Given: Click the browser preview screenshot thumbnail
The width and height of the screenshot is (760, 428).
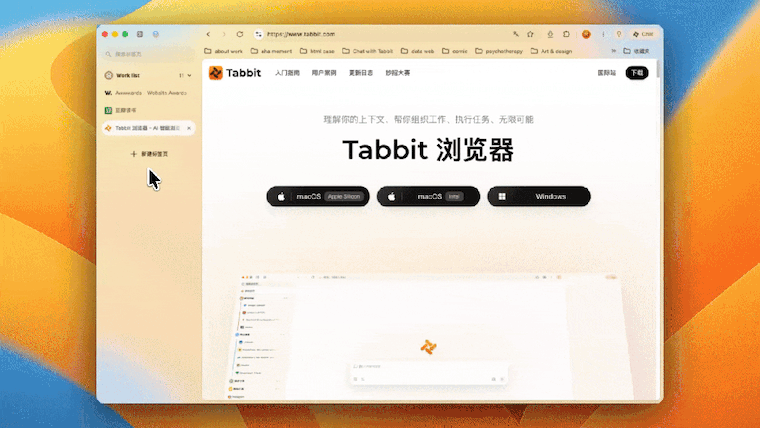Looking at the screenshot, I should click(428, 336).
